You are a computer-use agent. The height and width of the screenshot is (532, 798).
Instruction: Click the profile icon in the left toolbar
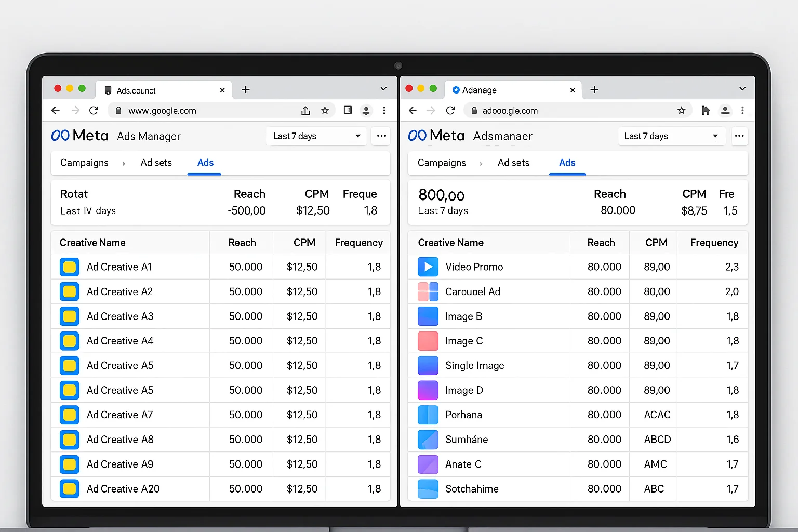coord(366,110)
